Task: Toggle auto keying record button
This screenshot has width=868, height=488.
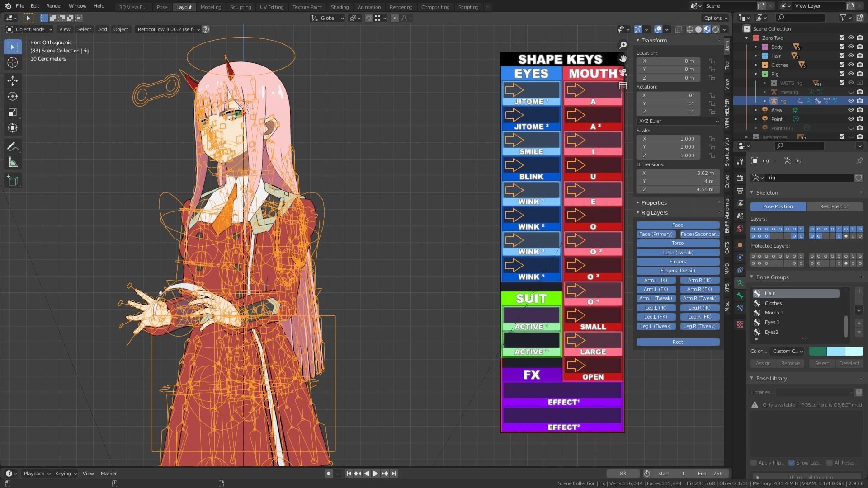Action: (x=329, y=474)
